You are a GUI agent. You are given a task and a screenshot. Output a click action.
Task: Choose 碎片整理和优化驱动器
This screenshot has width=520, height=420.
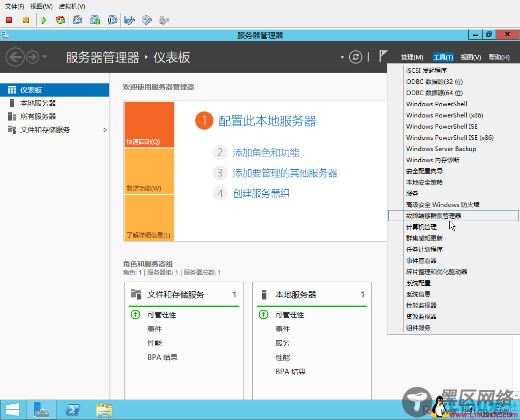pyautogui.click(x=453, y=272)
